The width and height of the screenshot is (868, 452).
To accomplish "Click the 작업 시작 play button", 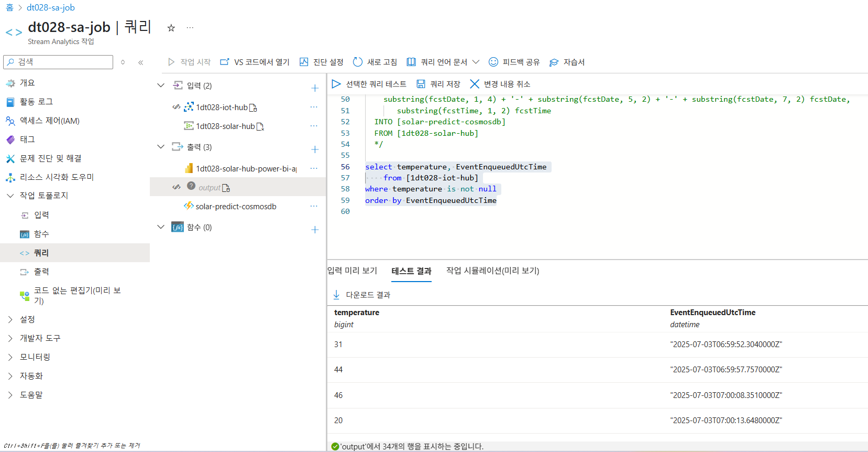I will click(189, 62).
